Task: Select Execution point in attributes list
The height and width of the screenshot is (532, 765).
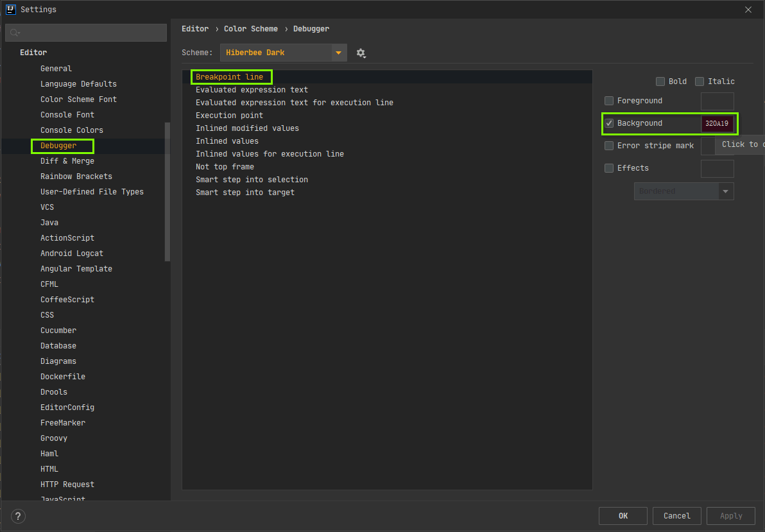Action: coord(230,116)
